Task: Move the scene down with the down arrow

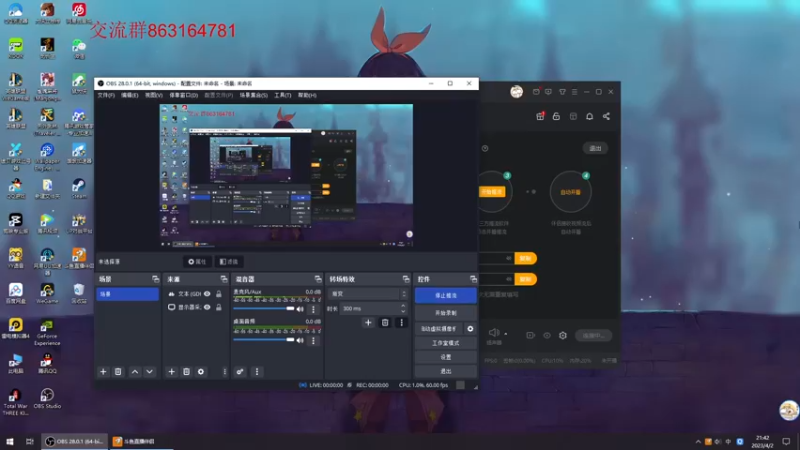Action: [149, 372]
